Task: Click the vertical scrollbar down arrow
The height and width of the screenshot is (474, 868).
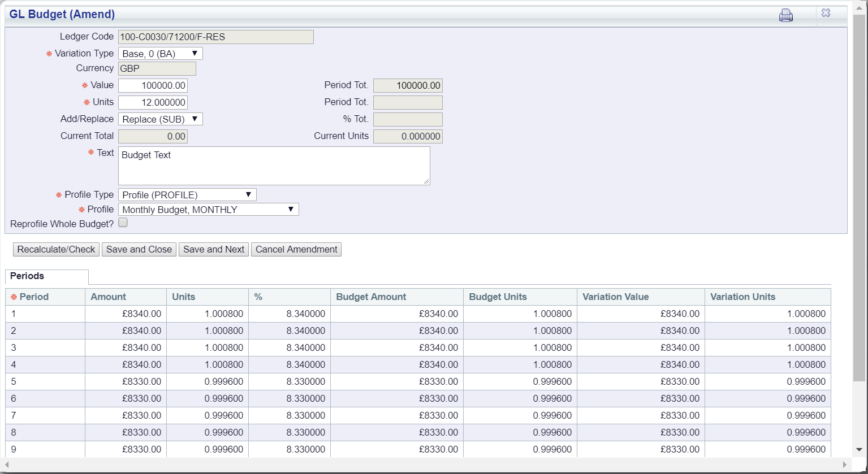Action: point(860,450)
